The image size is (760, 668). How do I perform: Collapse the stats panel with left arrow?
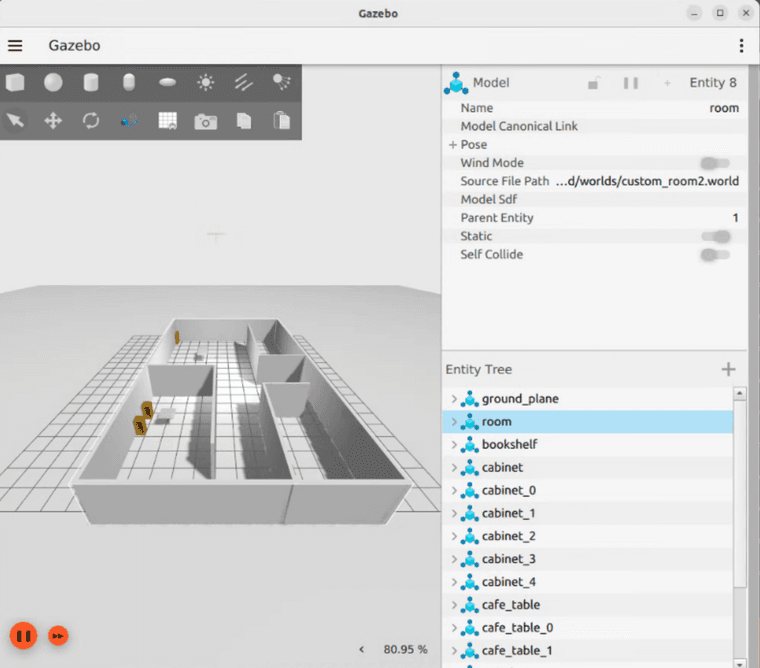point(362,649)
